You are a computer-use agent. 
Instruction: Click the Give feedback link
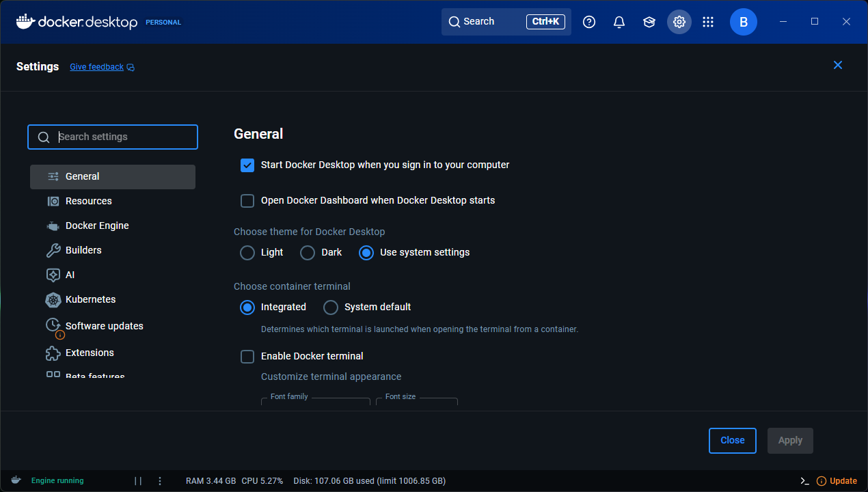(97, 67)
